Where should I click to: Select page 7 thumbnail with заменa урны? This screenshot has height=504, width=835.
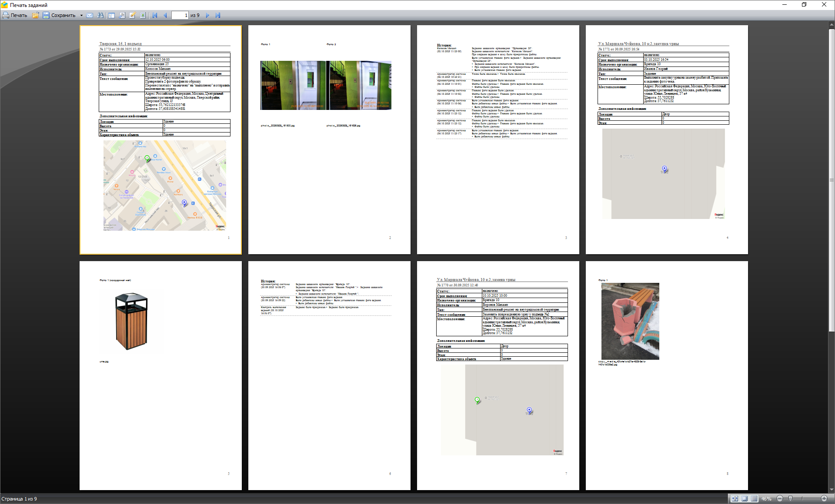498,375
